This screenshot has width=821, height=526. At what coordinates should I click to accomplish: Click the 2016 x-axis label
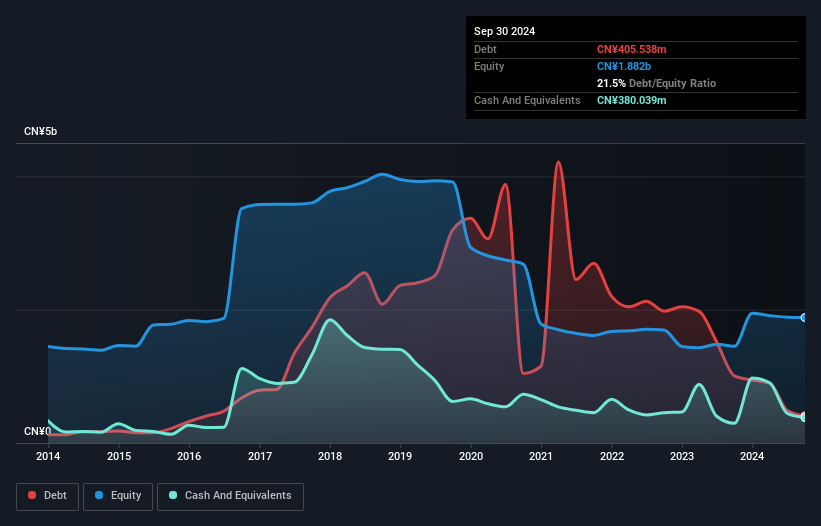pos(189,456)
